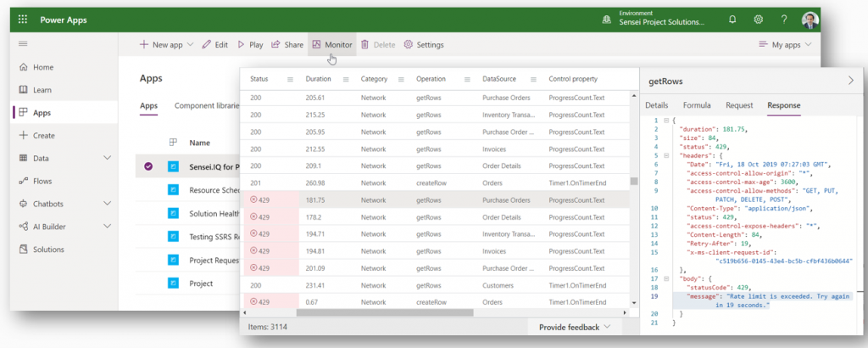The width and height of the screenshot is (868, 348).
Task: Click the error icon on 0.67 row
Action: [253, 301]
